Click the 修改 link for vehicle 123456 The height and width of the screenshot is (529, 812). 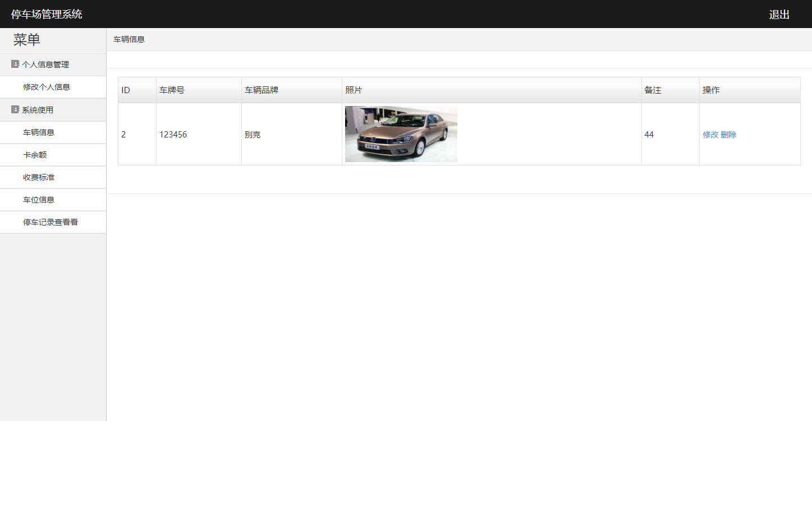709,135
